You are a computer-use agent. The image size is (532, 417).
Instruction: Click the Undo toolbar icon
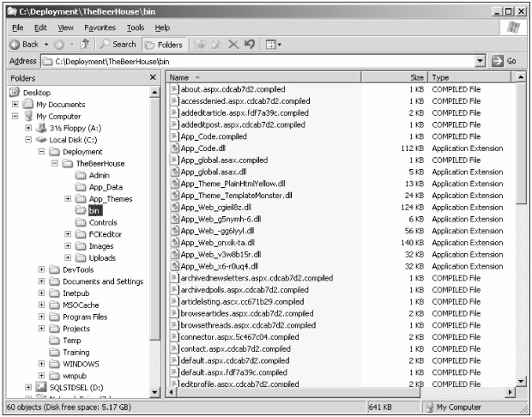pos(249,44)
